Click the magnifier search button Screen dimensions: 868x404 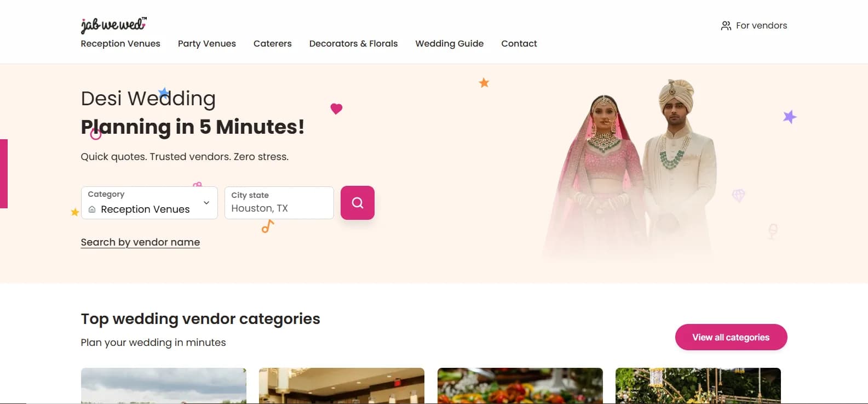[x=358, y=203]
